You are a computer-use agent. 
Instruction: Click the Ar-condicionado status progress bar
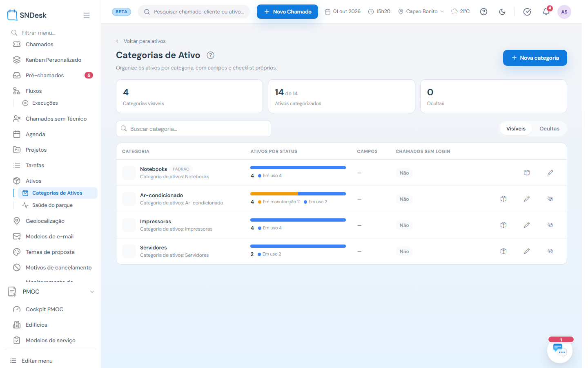(298, 194)
